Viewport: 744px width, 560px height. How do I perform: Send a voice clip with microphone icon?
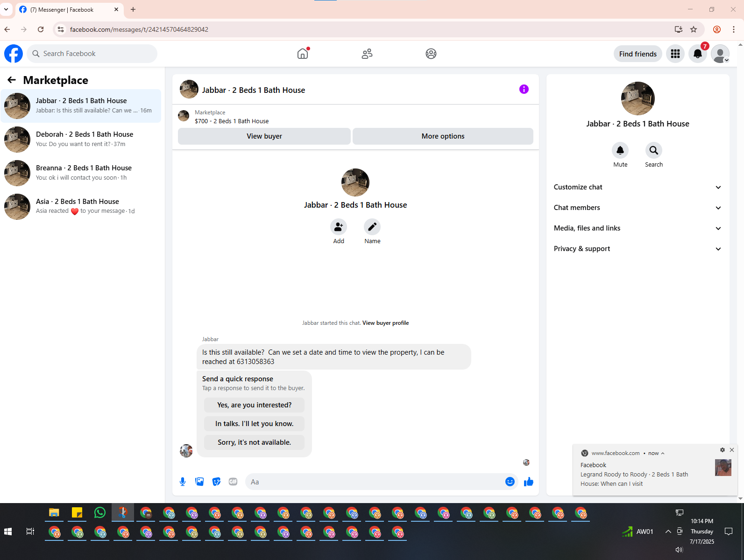click(183, 482)
